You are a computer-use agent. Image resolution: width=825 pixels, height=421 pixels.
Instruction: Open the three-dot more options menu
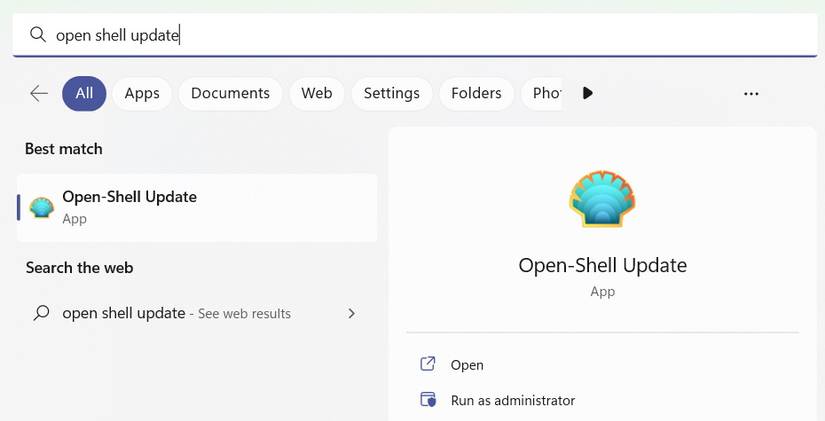pos(751,93)
